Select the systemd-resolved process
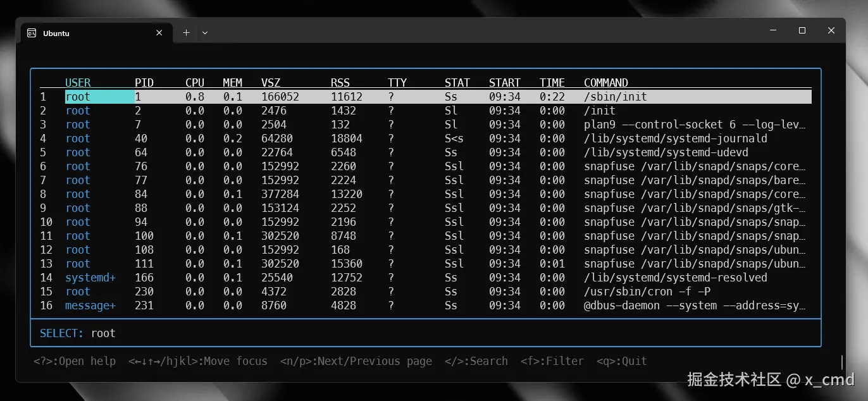 tap(676, 278)
